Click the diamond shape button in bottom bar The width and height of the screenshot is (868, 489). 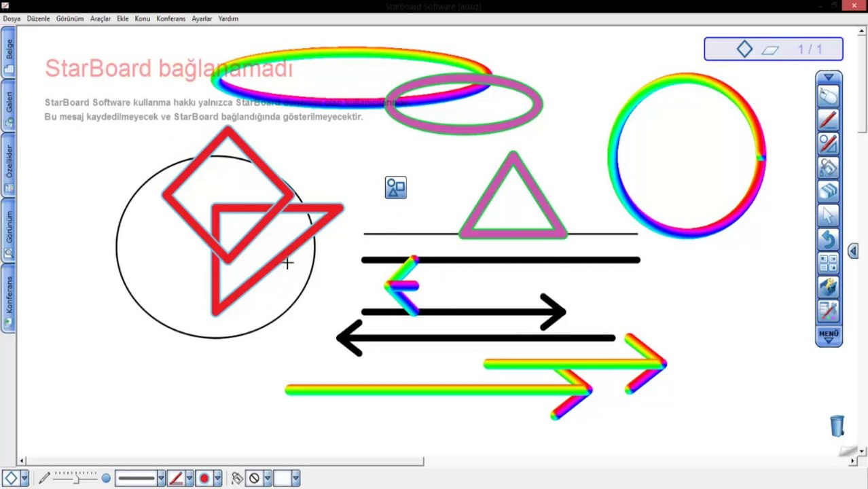click(11, 478)
